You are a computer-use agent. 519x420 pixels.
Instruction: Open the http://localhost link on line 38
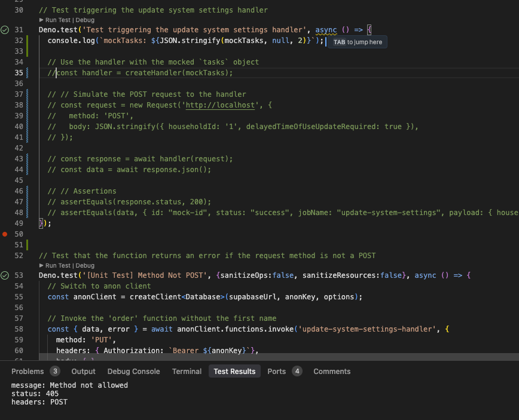[x=220, y=105]
